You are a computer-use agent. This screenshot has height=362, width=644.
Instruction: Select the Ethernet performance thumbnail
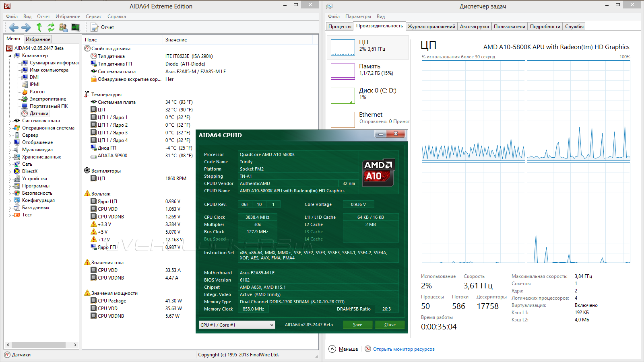pos(343,119)
